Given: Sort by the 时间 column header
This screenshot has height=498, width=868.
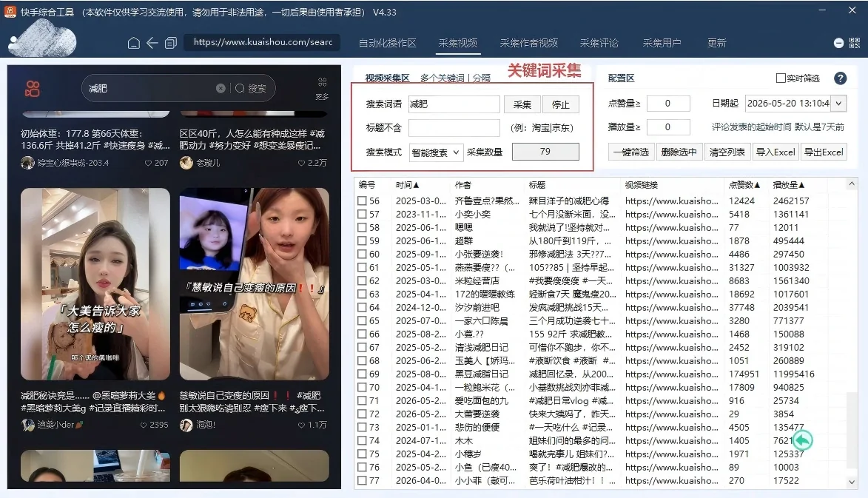Looking at the screenshot, I should (x=407, y=185).
